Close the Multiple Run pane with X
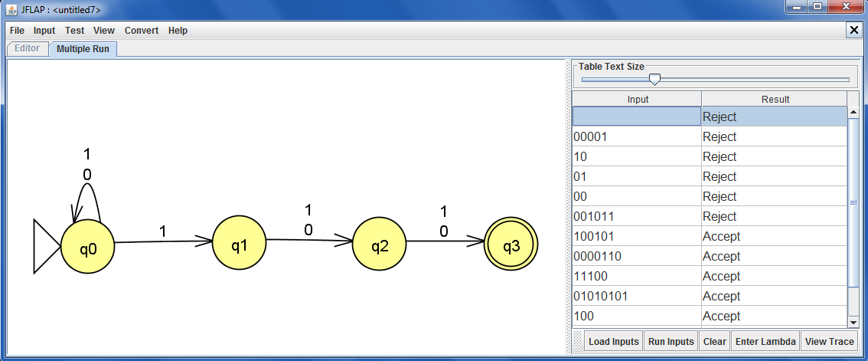868x361 pixels. point(854,30)
